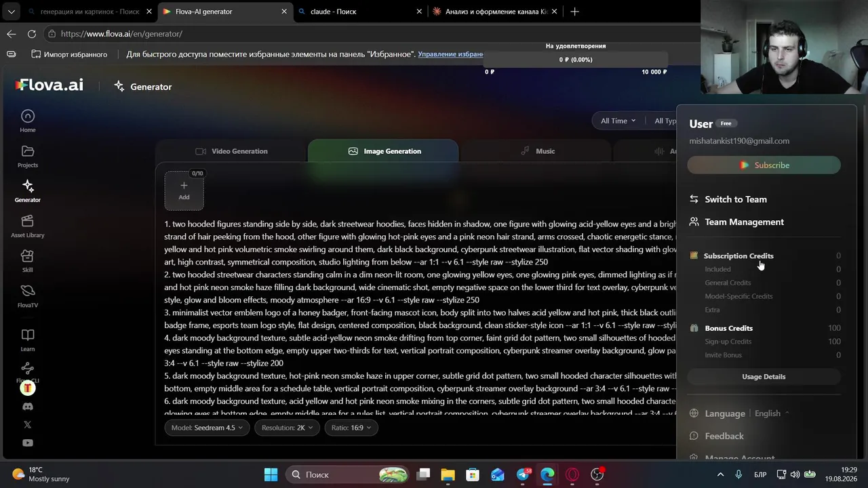Click the Add reference image button

click(x=184, y=190)
